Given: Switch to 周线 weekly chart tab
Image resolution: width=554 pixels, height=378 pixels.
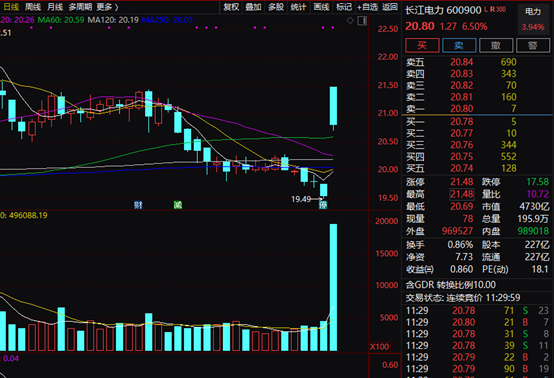Looking at the screenshot, I should [x=33, y=7].
